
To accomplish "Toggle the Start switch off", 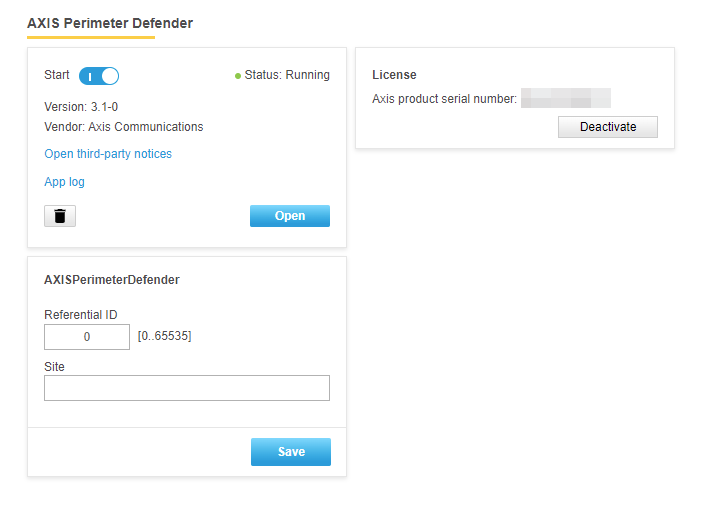I will point(99,76).
